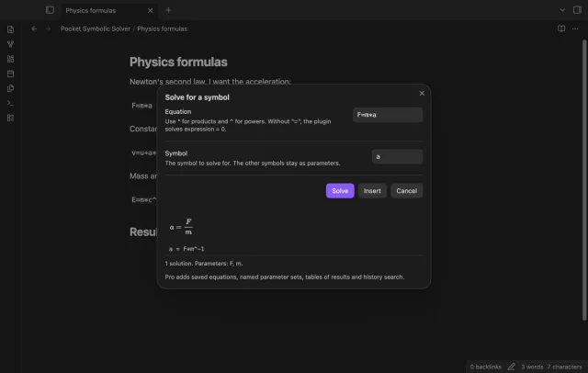Toggle the right sidebar icon
Viewport: 588px width, 373px height.
(577, 10)
